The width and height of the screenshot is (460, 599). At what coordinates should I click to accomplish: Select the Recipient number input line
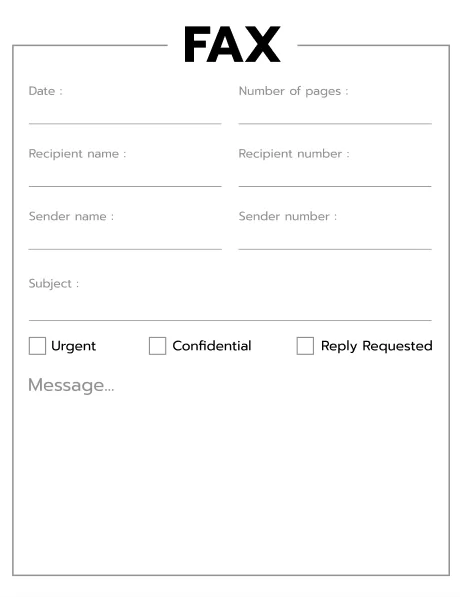pyautogui.click(x=335, y=177)
